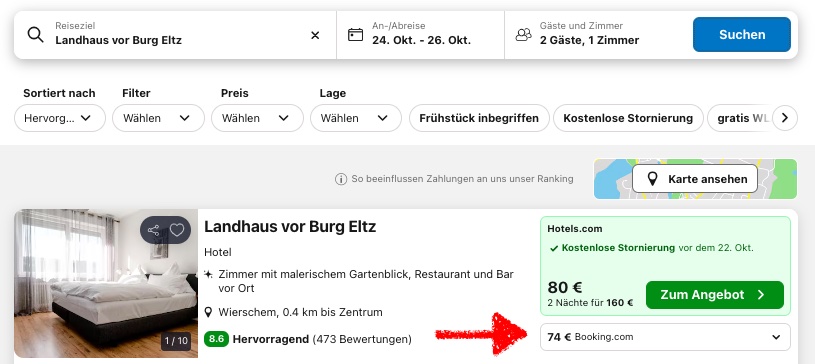The image size is (815, 364).
Task: Open the dates field 24. Okt. - 26. Okt.
Action: pyautogui.click(x=420, y=35)
